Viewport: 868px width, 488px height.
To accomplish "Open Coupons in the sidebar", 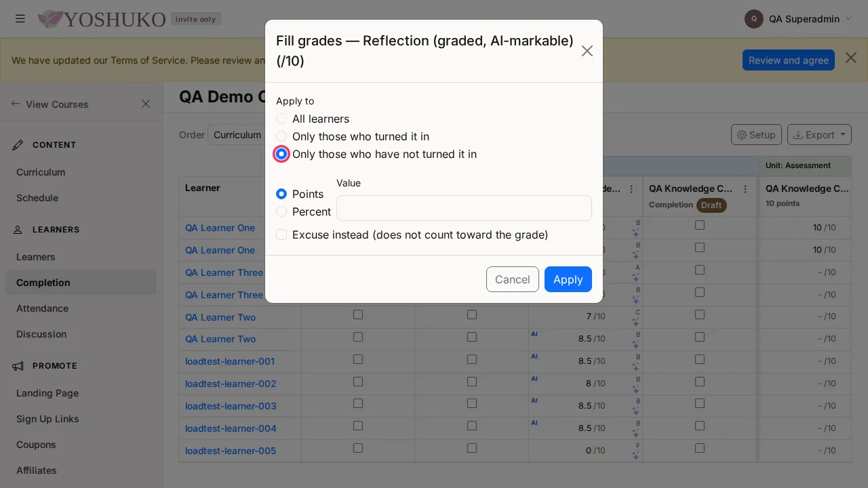I will (36, 445).
